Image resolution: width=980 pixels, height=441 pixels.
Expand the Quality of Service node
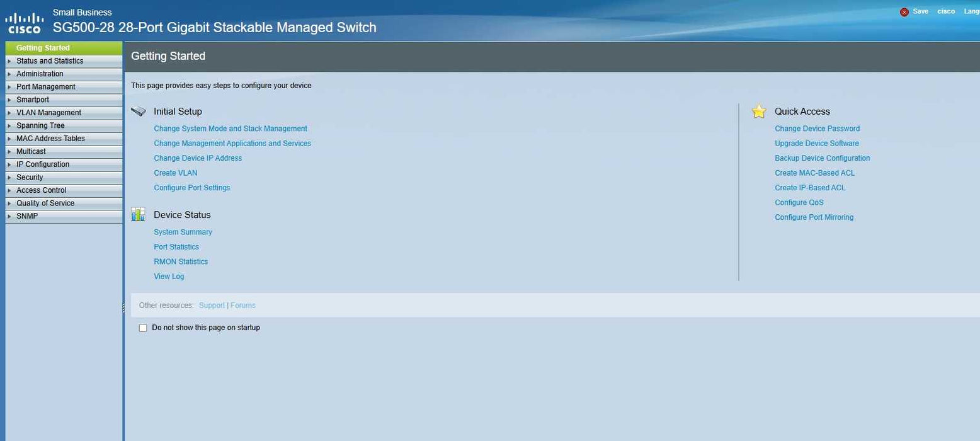tap(9, 203)
